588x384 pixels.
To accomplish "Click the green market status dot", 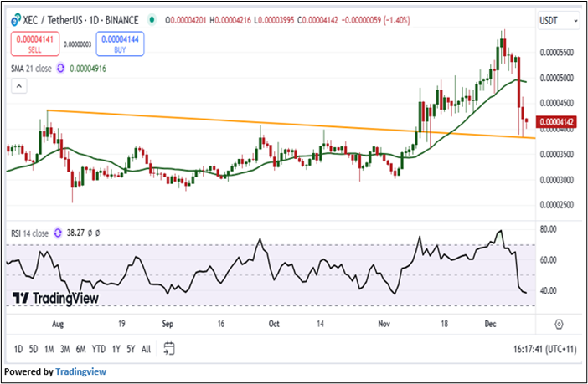I will (x=152, y=20).
